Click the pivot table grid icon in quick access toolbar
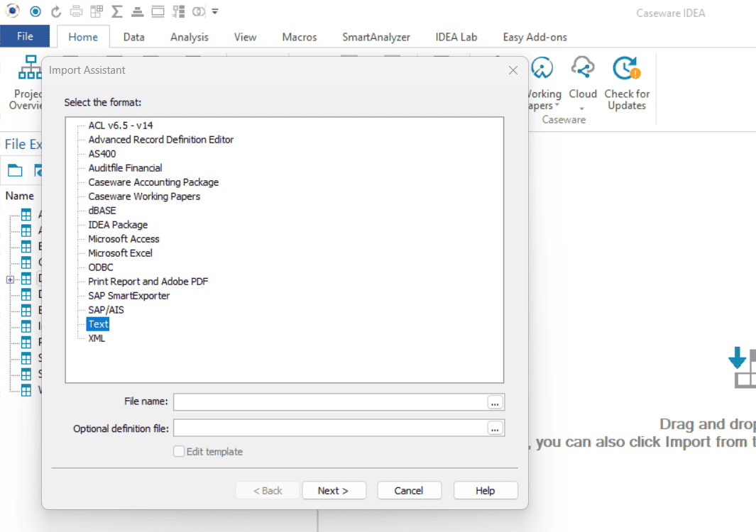This screenshot has height=532, width=756. coord(97,11)
